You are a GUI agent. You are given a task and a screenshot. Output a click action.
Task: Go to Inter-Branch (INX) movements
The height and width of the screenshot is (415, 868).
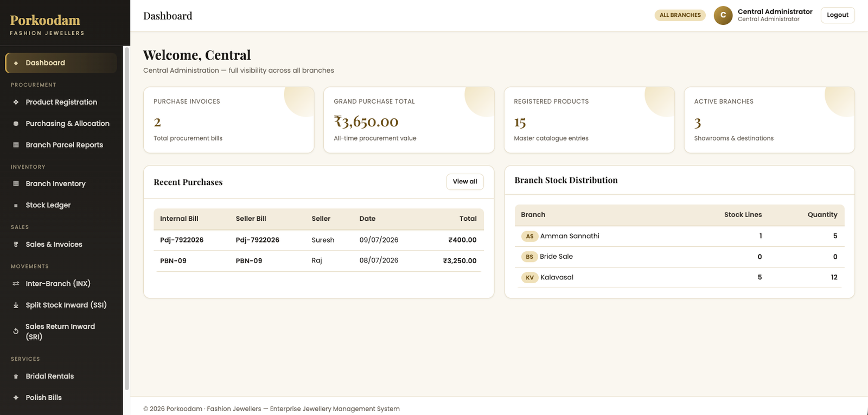click(x=61, y=284)
